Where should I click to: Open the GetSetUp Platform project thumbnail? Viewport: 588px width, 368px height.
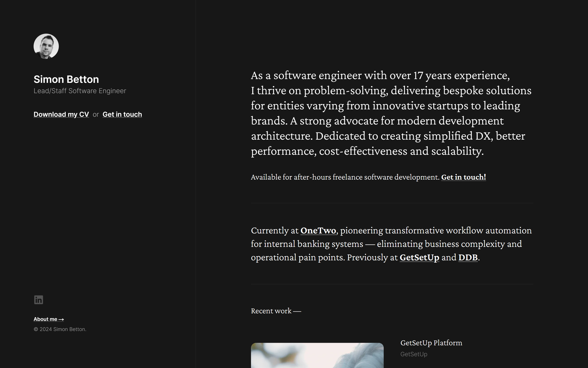317,355
